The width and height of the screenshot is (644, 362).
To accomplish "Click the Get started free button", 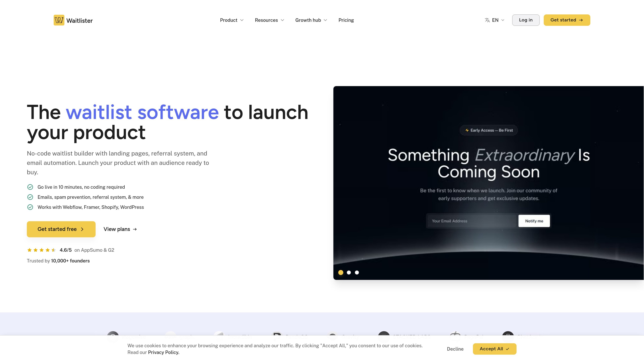I will [61, 229].
